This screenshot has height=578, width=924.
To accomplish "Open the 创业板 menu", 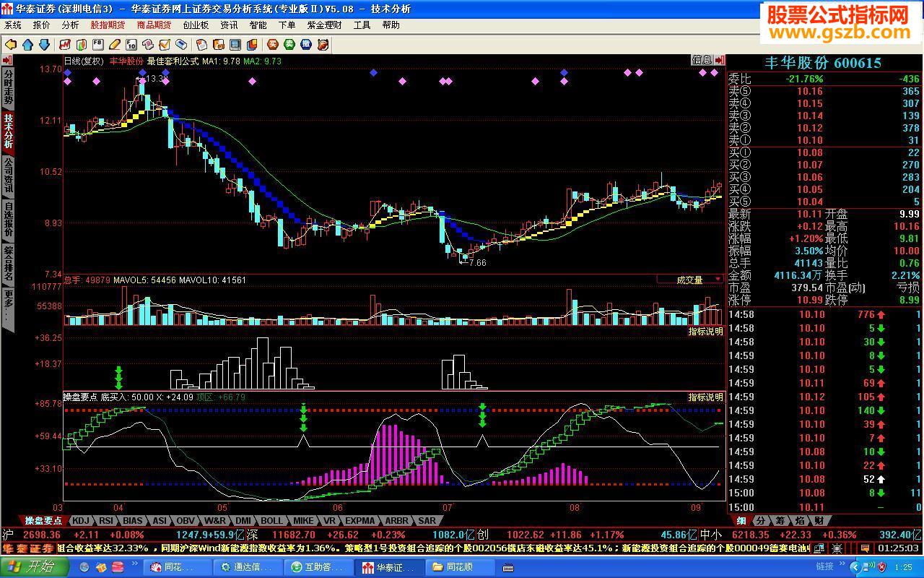I will (x=196, y=25).
